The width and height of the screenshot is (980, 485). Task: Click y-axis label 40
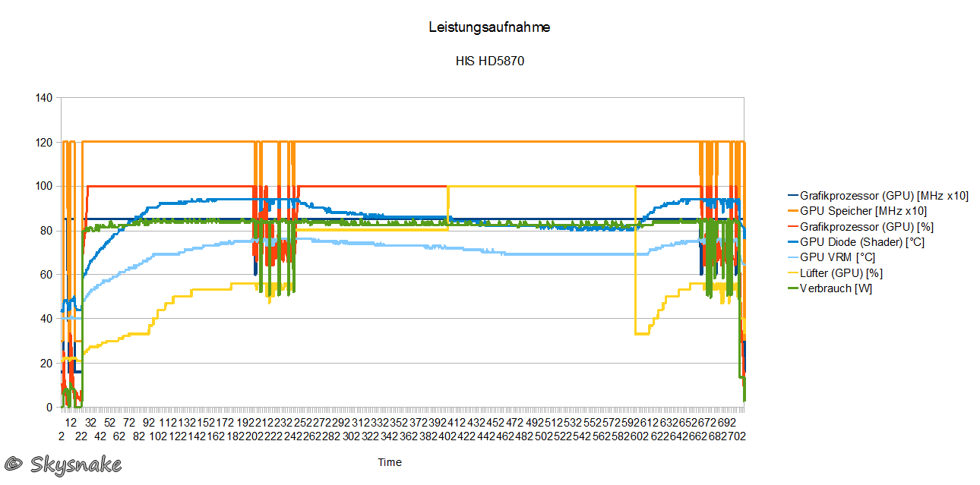click(46, 319)
